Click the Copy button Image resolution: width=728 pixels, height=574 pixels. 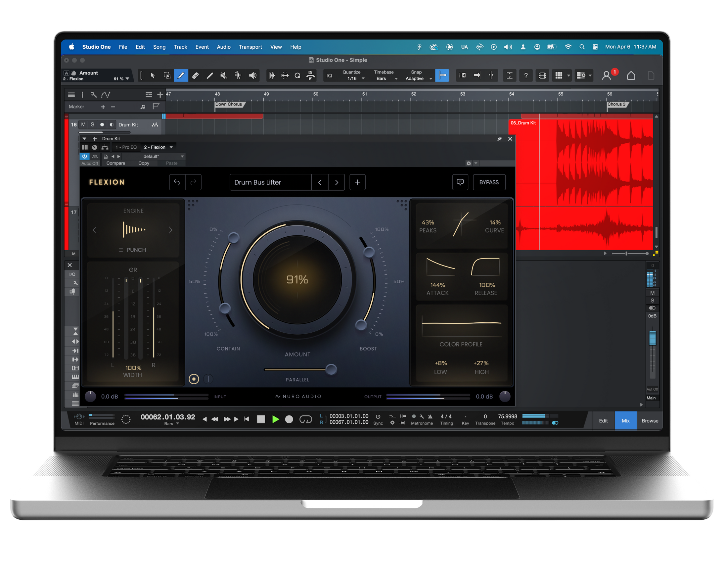click(x=144, y=163)
